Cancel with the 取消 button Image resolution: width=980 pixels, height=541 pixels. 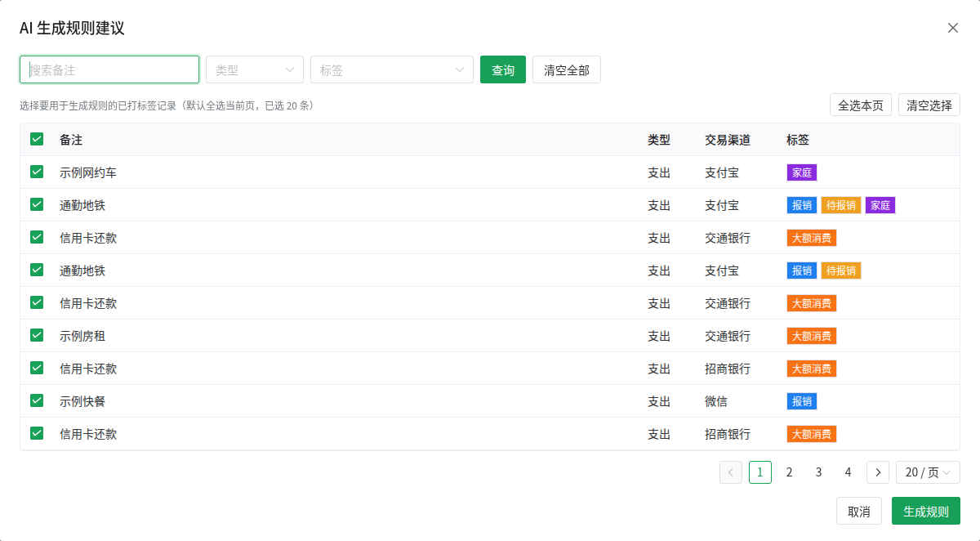click(859, 511)
